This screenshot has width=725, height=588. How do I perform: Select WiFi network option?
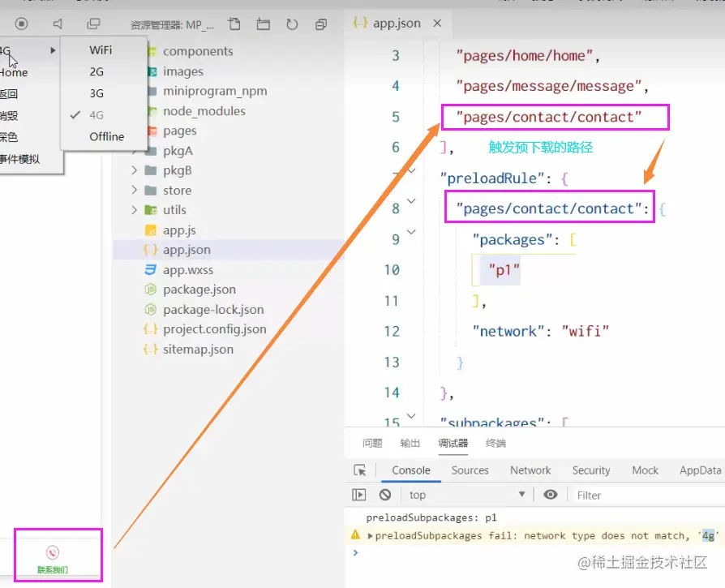pos(101,50)
